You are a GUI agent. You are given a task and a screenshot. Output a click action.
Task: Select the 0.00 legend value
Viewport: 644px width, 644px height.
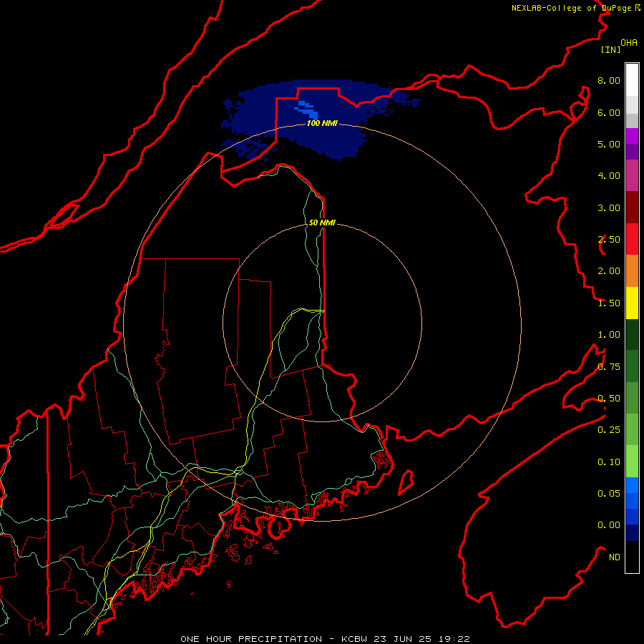609,525
